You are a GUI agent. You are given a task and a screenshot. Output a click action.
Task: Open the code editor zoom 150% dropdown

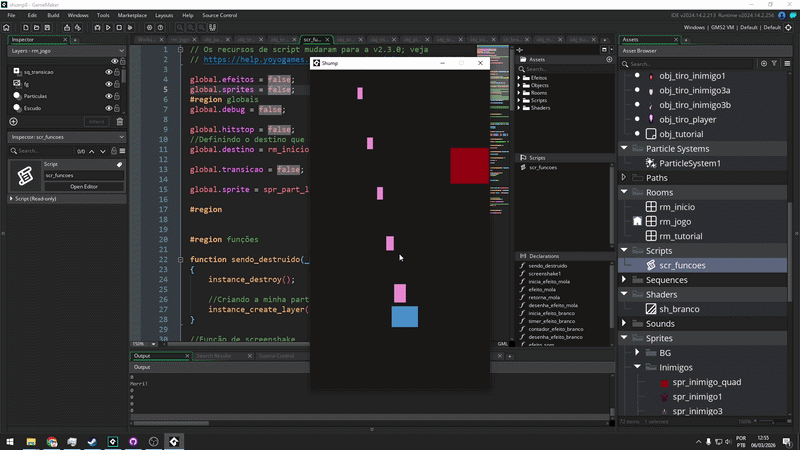click(x=153, y=344)
